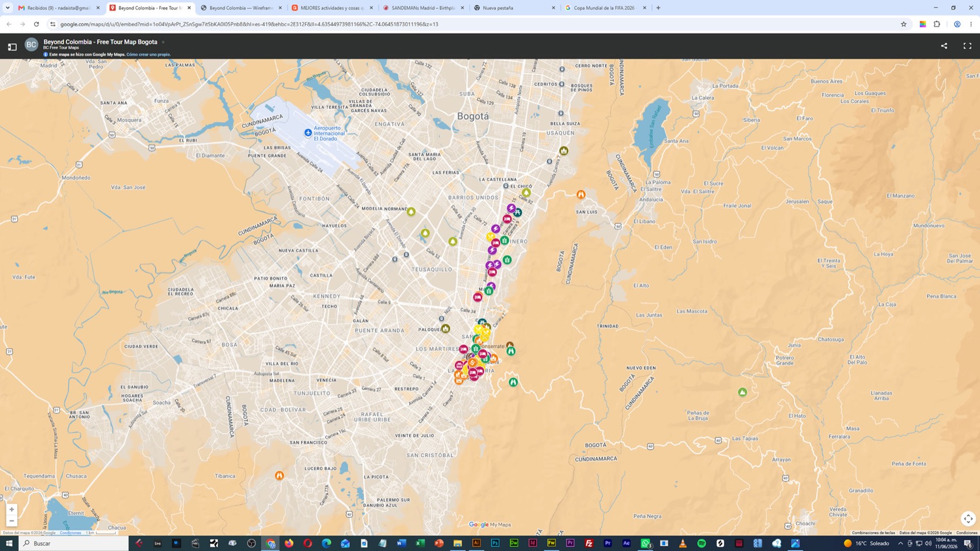This screenshot has height=551, width=980.
Task: Switch to SANDEMANs Madrid tab
Action: 423,8
